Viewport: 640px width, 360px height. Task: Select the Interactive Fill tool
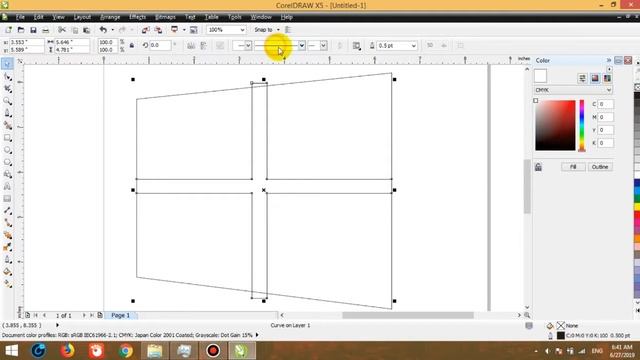pyautogui.click(x=7, y=284)
